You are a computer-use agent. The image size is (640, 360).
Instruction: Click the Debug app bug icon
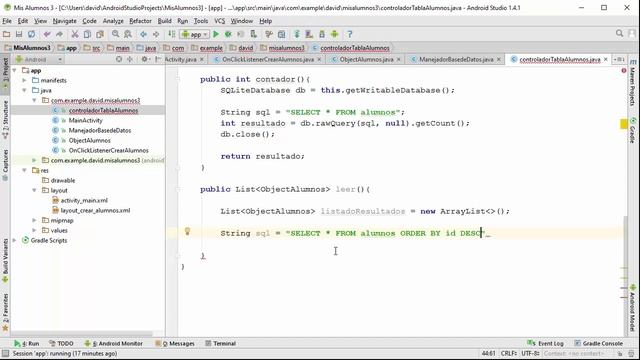click(229, 34)
